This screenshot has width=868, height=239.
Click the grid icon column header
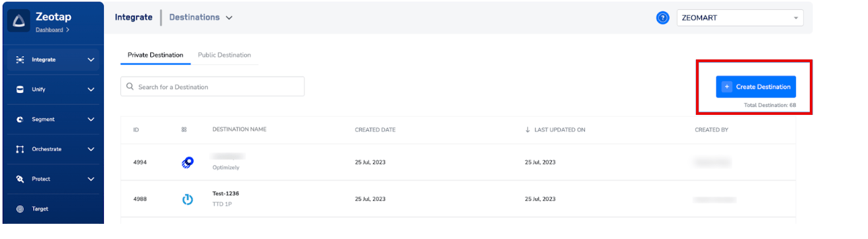coord(184,130)
